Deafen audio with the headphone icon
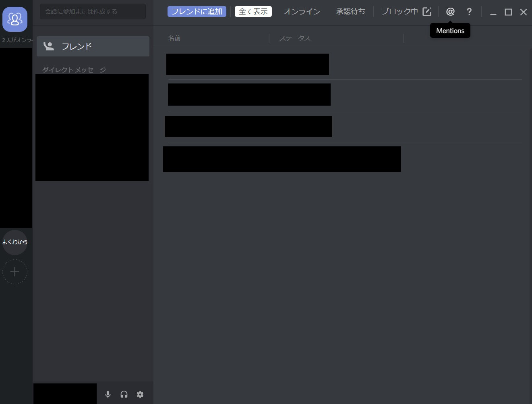 tap(124, 394)
